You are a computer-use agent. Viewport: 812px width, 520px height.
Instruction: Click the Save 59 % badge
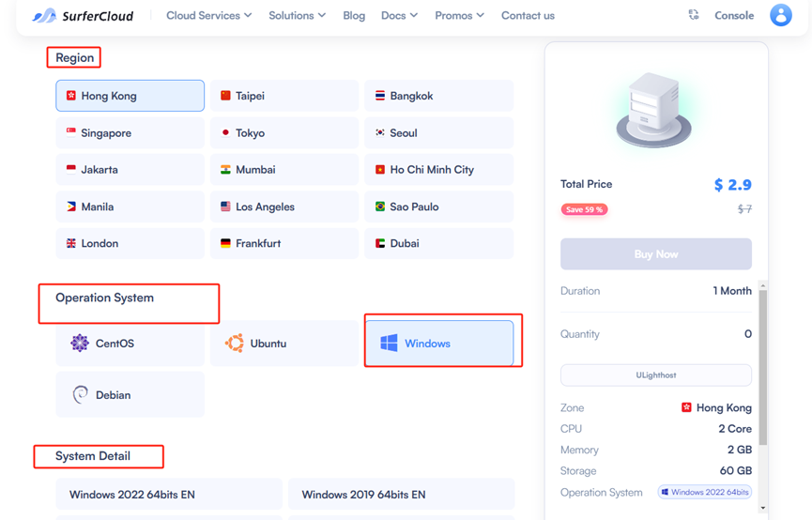click(x=584, y=209)
